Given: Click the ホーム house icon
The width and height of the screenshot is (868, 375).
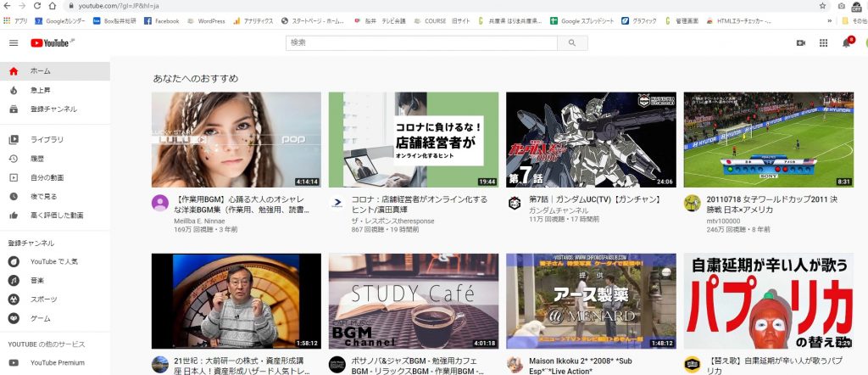Looking at the screenshot, I should [x=14, y=71].
